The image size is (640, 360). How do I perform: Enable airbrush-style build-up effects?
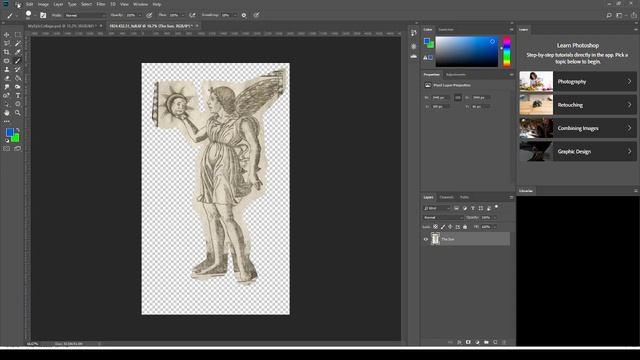tap(192, 15)
